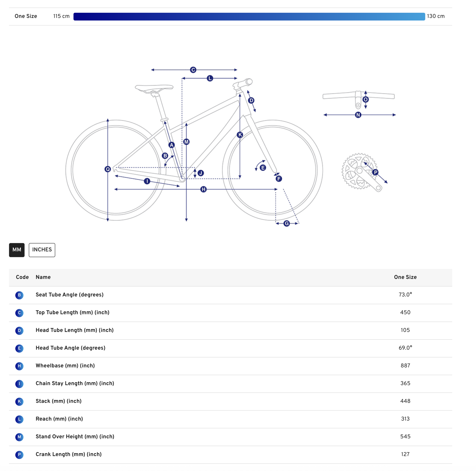Select the G trail marker near front wheel
This screenshot has height=471, width=476.
coord(287,224)
